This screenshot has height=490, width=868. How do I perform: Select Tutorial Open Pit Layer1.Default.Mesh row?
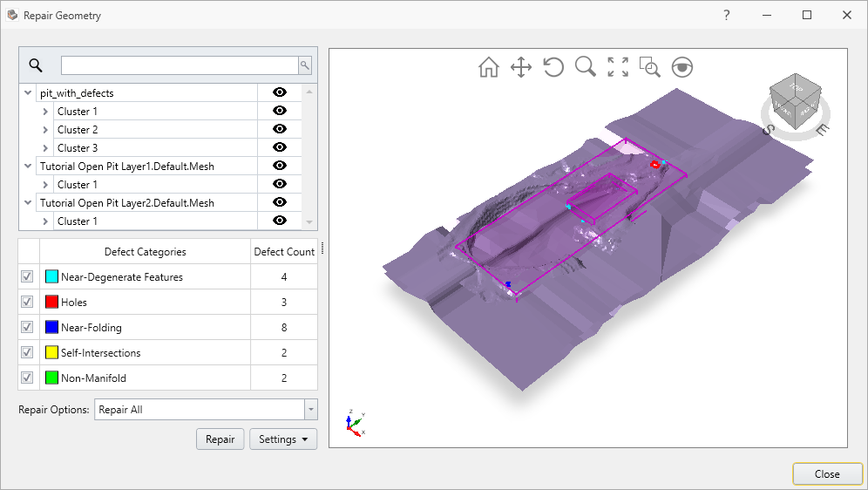147,167
